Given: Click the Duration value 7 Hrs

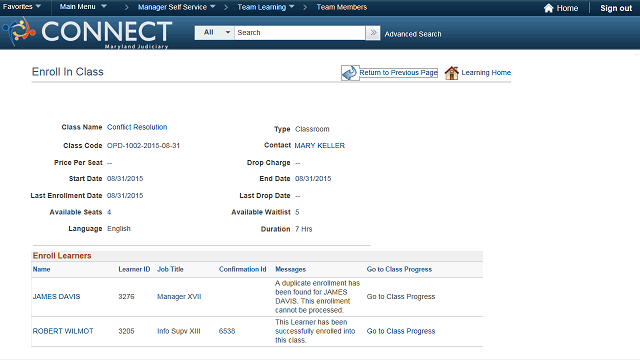Looking at the screenshot, I should coord(304,229).
